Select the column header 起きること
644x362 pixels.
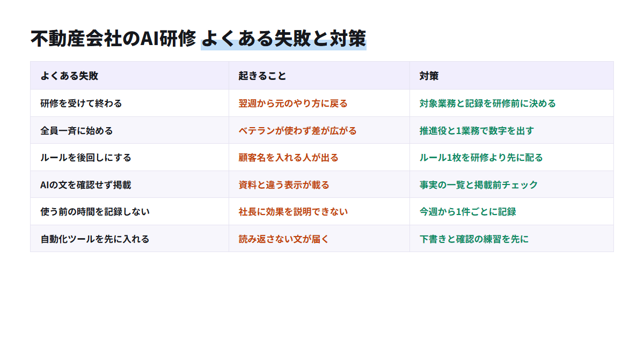[x=319, y=76]
